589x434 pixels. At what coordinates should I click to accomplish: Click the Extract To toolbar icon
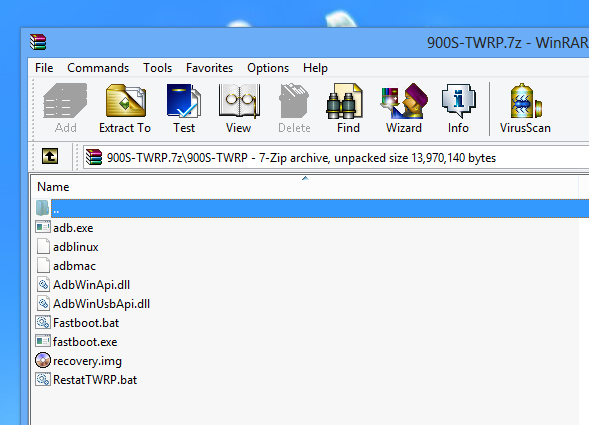[x=125, y=108]
